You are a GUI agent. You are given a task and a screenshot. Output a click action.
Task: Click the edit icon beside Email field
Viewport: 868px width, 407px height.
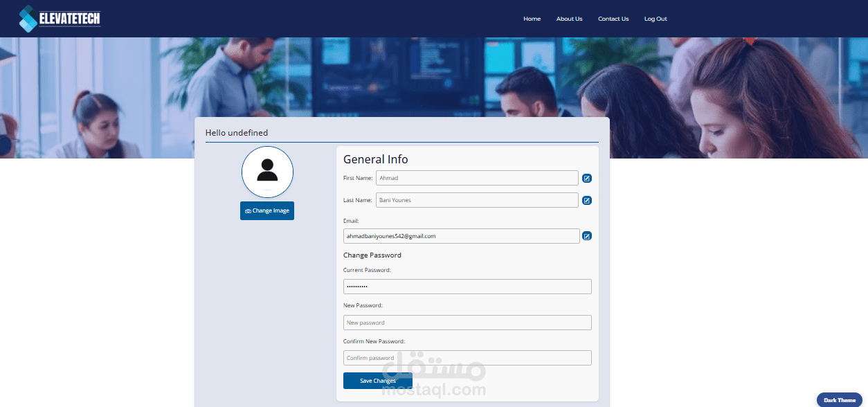coord(587,236)
